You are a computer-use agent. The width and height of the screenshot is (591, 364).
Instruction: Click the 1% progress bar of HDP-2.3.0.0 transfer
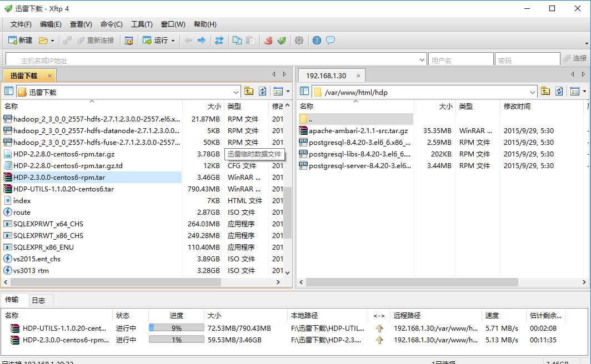click(177, 340)
